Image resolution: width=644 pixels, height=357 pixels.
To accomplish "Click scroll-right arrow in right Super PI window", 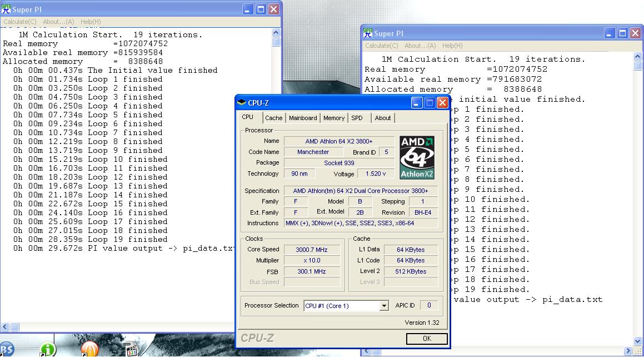I will 627,351.
